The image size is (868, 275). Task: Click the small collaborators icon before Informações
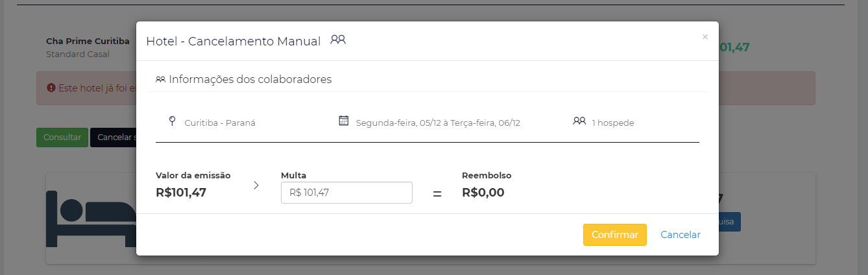point(160,80)
